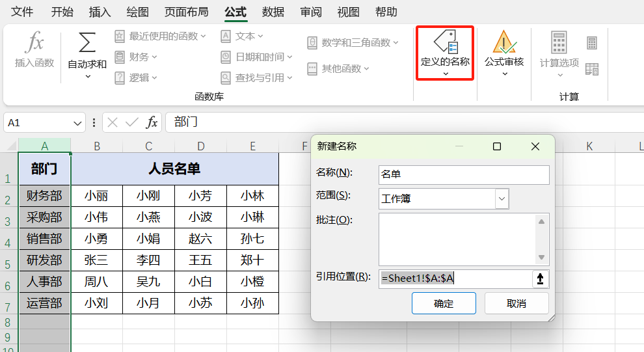
Task: Click the Insert Function (插入函数) icon
Action: 34,44
